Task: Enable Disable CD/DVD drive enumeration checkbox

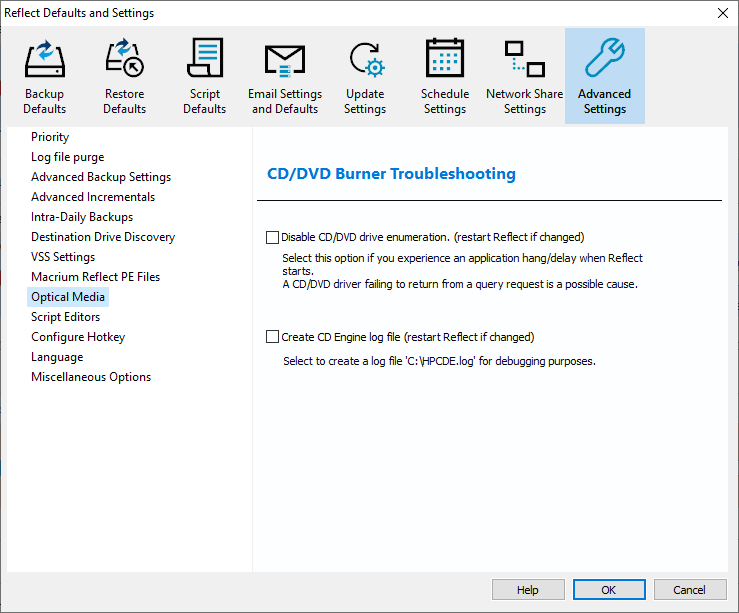Action: (x=273, y=237)
